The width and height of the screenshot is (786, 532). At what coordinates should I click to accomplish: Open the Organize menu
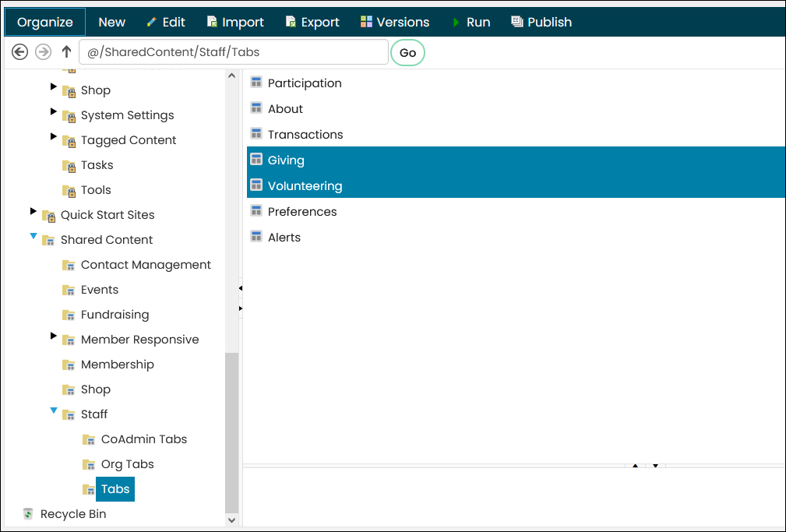(45, 22)
